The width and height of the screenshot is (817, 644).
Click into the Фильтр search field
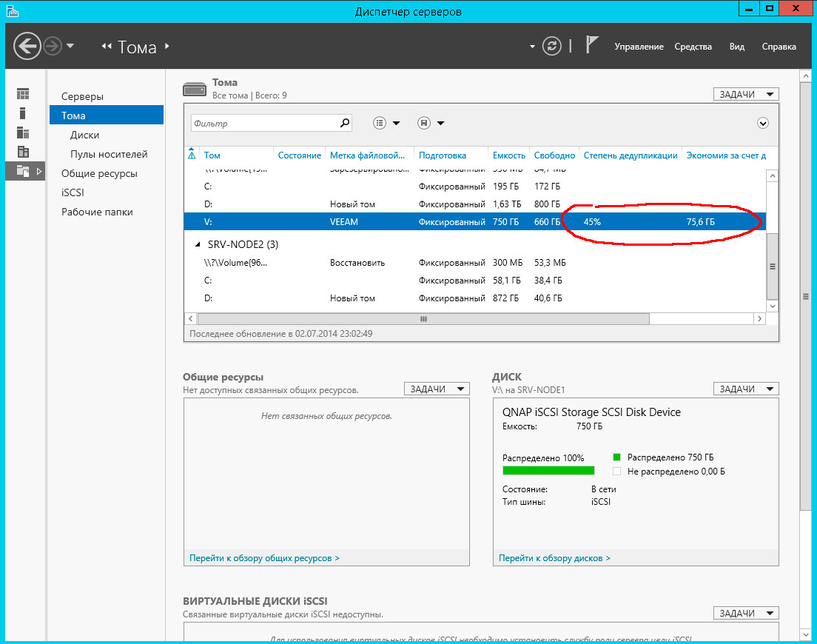[x=263, y=124]
